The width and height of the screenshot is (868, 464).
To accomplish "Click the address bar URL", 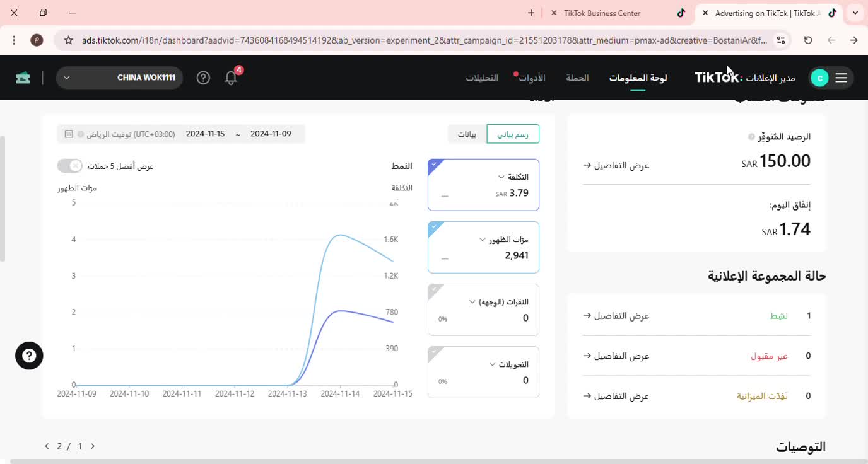I will [424, 40].
